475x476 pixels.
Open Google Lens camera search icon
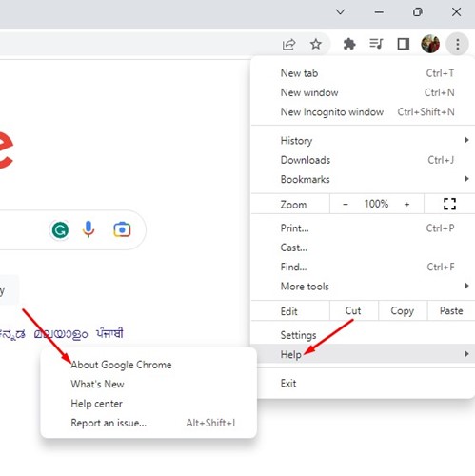click(x=122, y=229)
